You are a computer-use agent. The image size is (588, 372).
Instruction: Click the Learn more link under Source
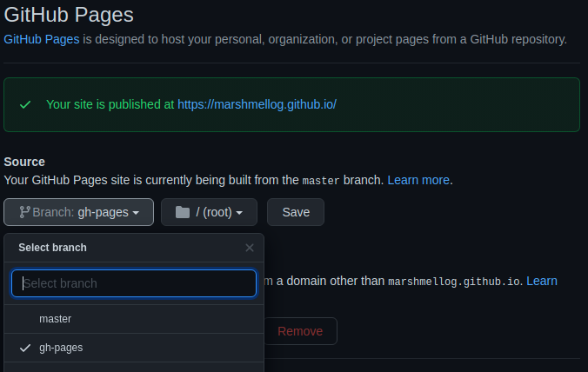(418, 180)
